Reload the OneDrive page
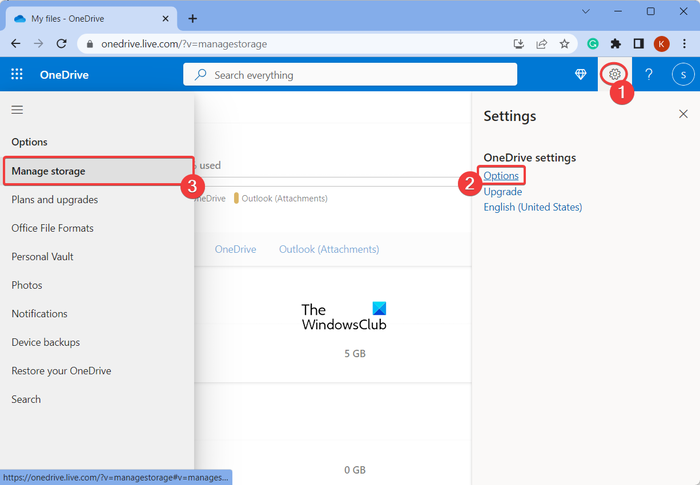Viewport: 700px width, 485px height. pyautogui.click(x=62, y=44)
